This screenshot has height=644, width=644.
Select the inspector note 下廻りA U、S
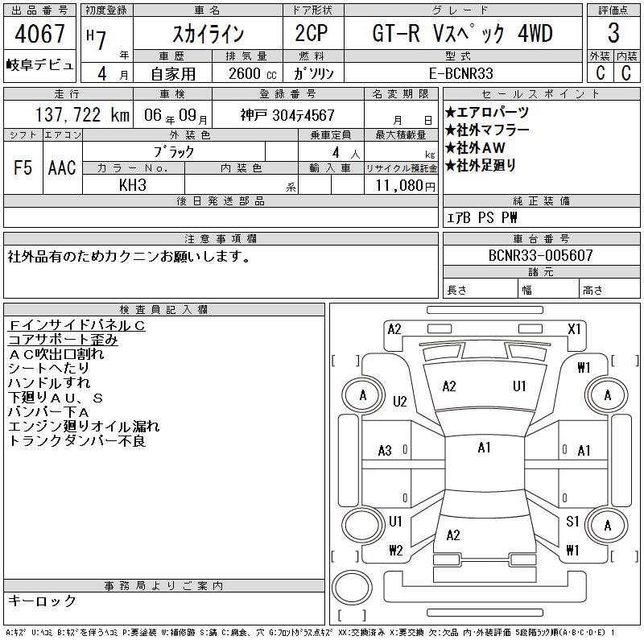point(56,398)
